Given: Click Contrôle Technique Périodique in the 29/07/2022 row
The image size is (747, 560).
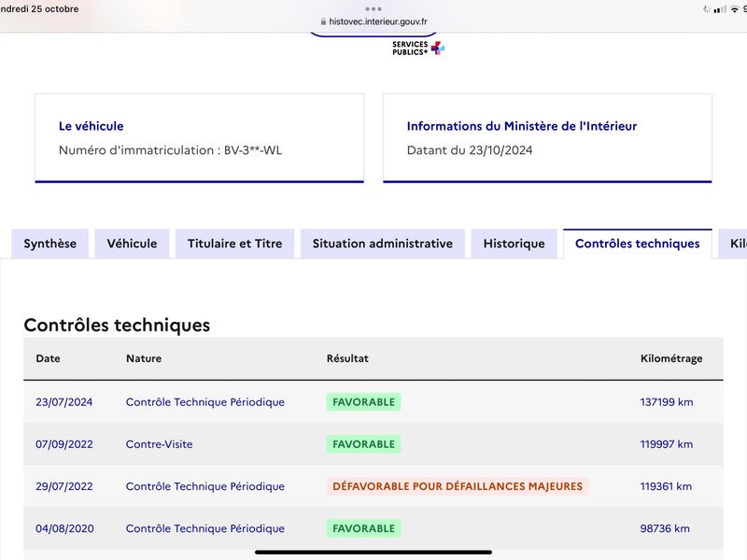Looking at the screenshot, I should tap(204, 486).
